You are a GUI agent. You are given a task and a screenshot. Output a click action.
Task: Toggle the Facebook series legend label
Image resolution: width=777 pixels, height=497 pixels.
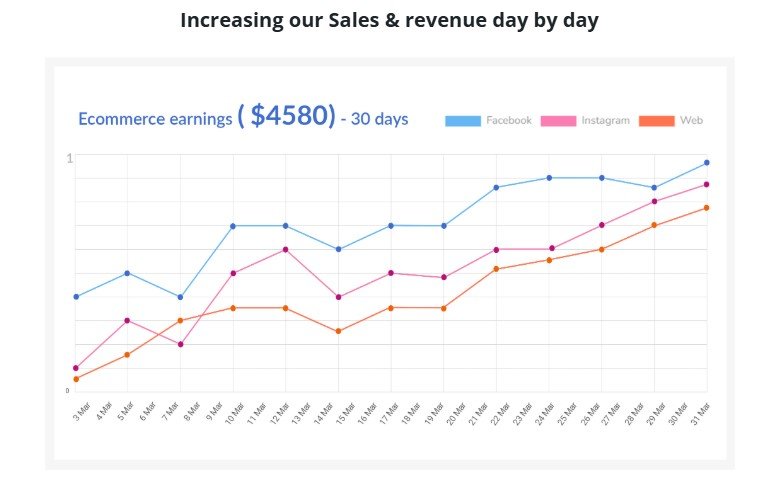tap(509, 121)
